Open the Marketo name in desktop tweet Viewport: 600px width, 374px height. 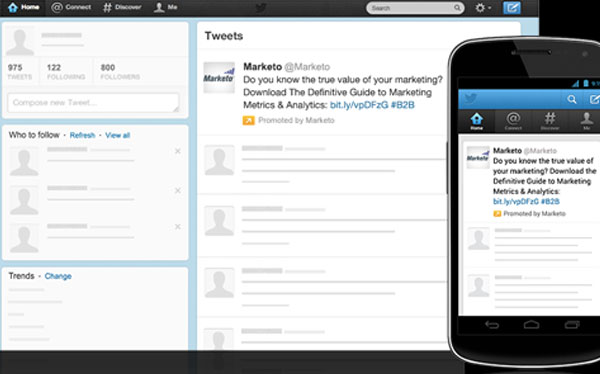point(262,67)
